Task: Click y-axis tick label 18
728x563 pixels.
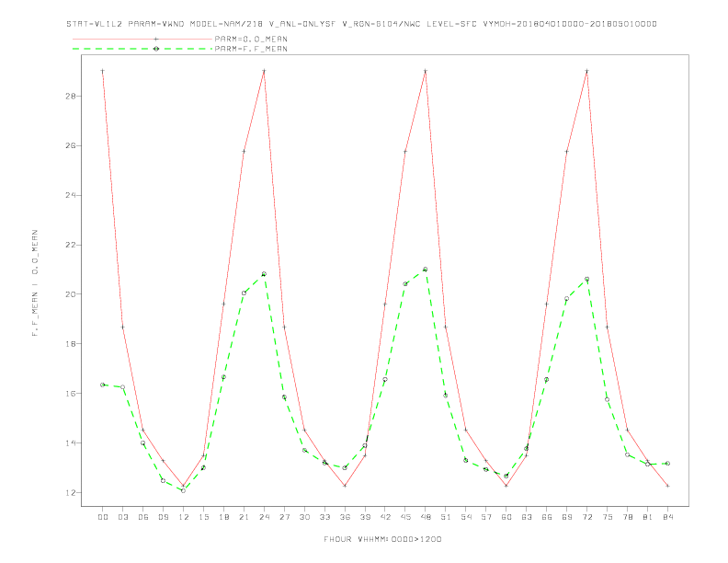Action: click(x=71, y=344)
